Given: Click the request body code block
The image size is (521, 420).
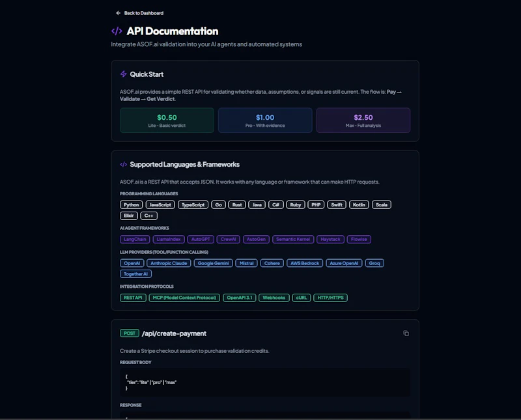Looking at the screenshot, I should (265, 382).
